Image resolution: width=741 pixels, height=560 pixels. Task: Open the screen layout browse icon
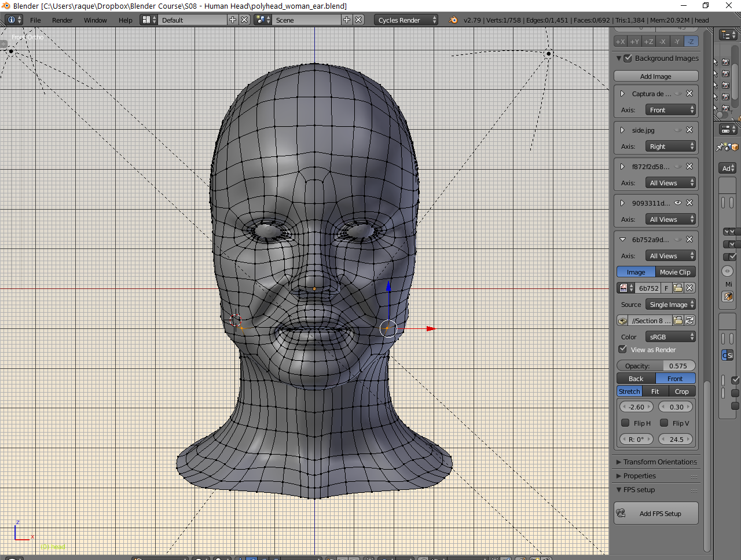pos(149,20)
